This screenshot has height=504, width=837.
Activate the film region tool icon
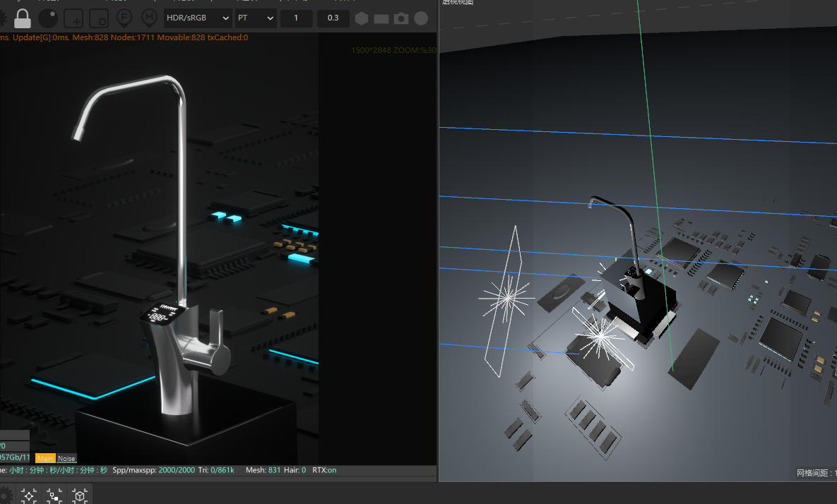99,18
